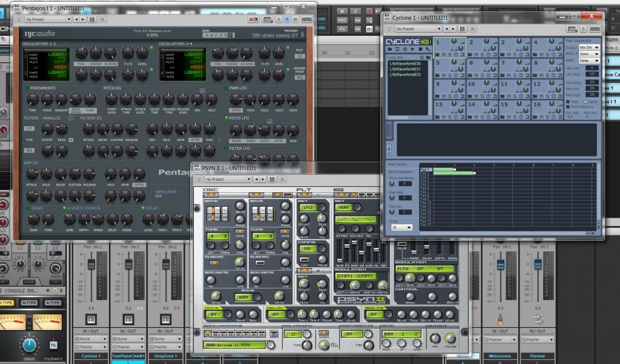Go to previous preset in Pentagon I
The height and width of the screenshot is (364, 620).
[x=76, y=19]
